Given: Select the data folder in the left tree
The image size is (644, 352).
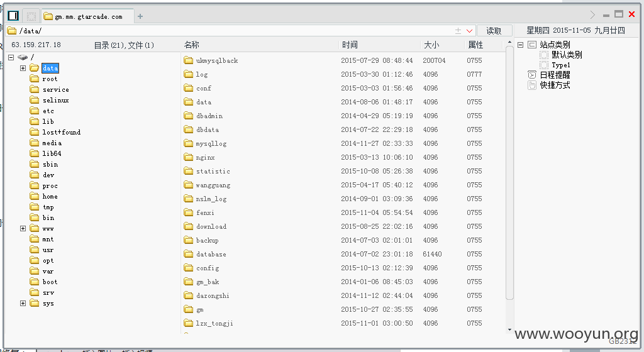Looking at the screenshot, I should coord(50,68).
